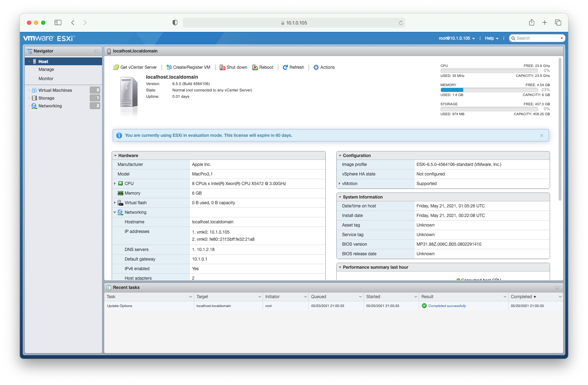Open the Help menu

click(x=492, y=38)
